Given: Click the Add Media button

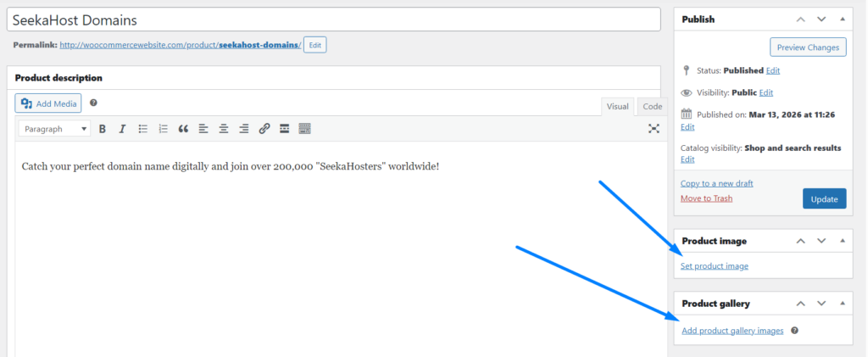Looking at the screenshot, I should coord(48,103).
